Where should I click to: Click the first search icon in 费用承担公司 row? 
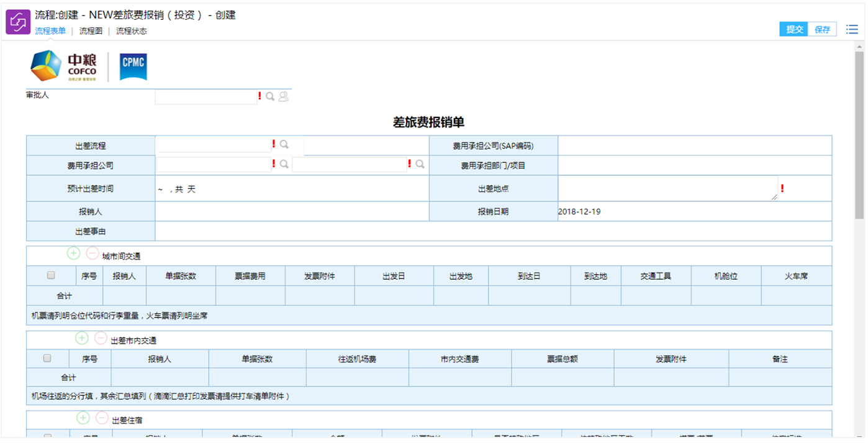[284, 164]
